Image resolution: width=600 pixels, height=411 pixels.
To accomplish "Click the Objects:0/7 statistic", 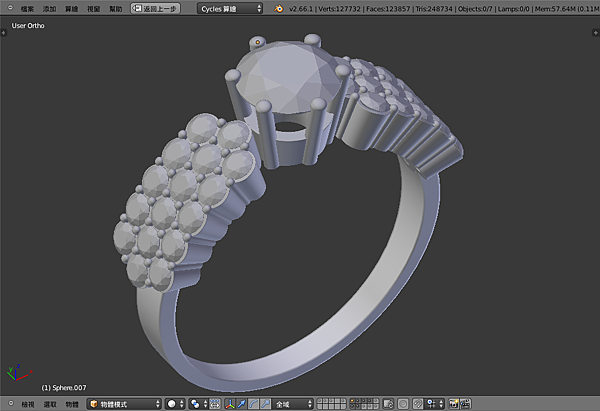I will point(475,8).
